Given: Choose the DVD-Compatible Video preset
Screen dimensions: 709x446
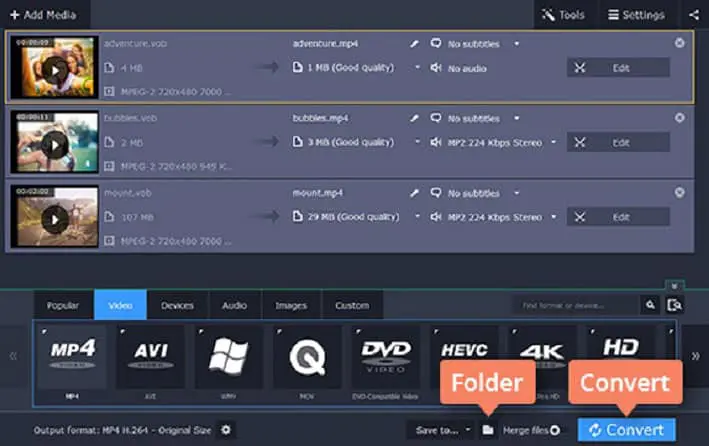Looking at the screenshot, I should [x=386, y=359].
